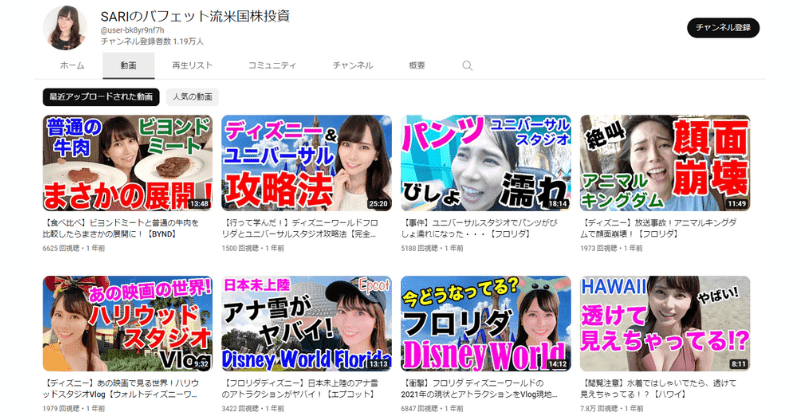The height and width of the screenshot is (420, 800).
Task: Click the channel search magnifier icon
Action: 467,66
